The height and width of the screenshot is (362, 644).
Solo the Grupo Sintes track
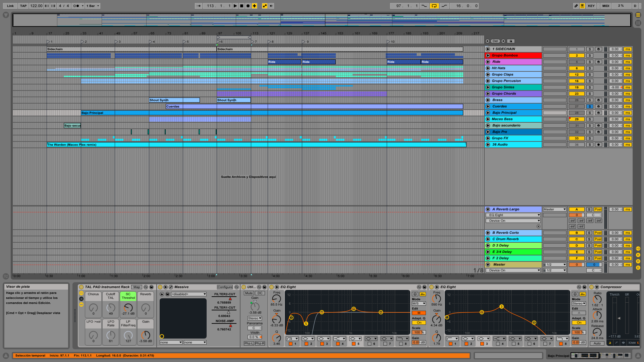590,87
